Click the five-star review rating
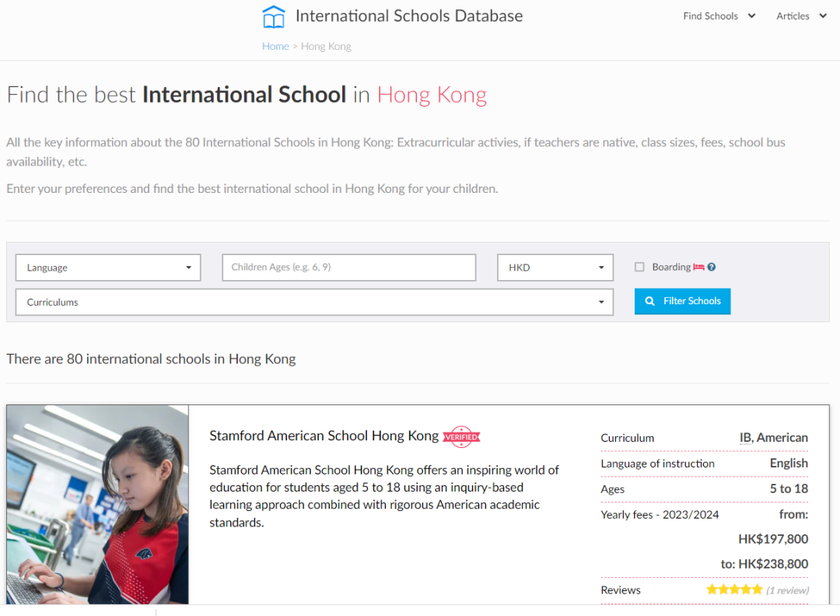This screenshot has width=840, height=616. (x=734, y=590)
